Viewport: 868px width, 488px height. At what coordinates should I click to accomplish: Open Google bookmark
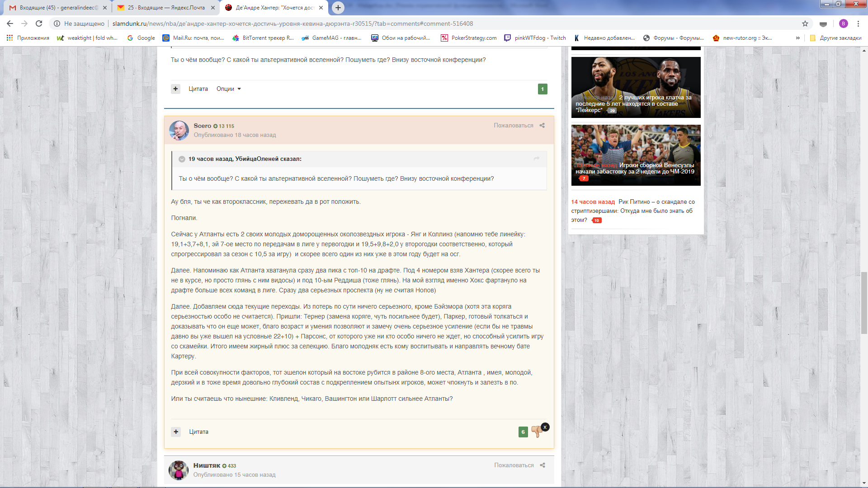(141, 38)
